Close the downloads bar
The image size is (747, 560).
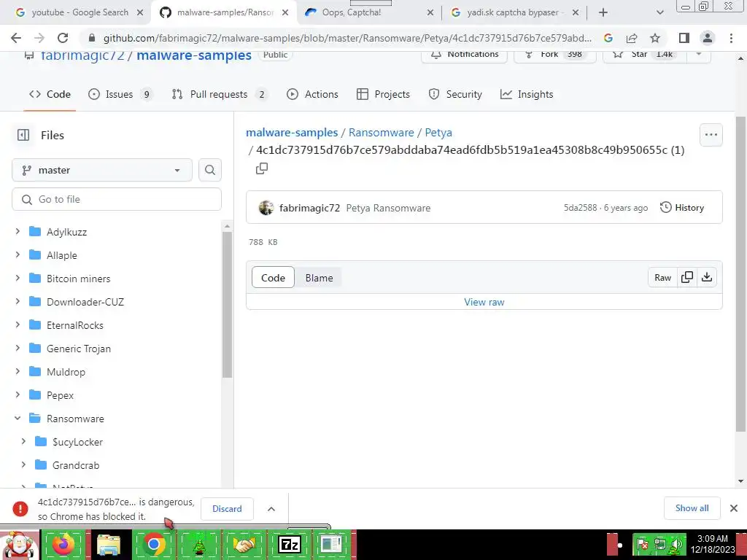pos(734,508)
